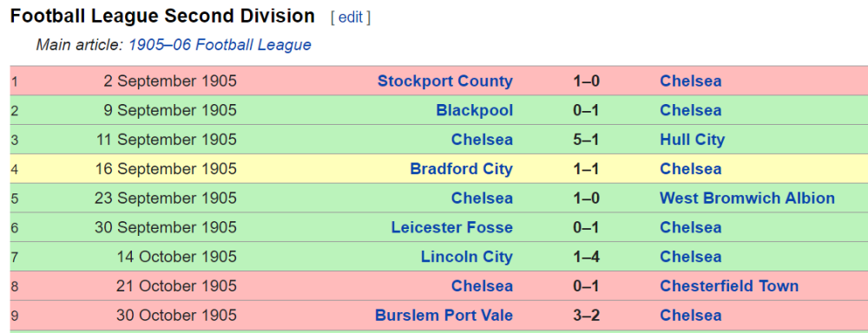Viewport: 868px width, 333px height.
Task: Click Chelsea in the 23 September match row
Action: [x=482, y=199]
